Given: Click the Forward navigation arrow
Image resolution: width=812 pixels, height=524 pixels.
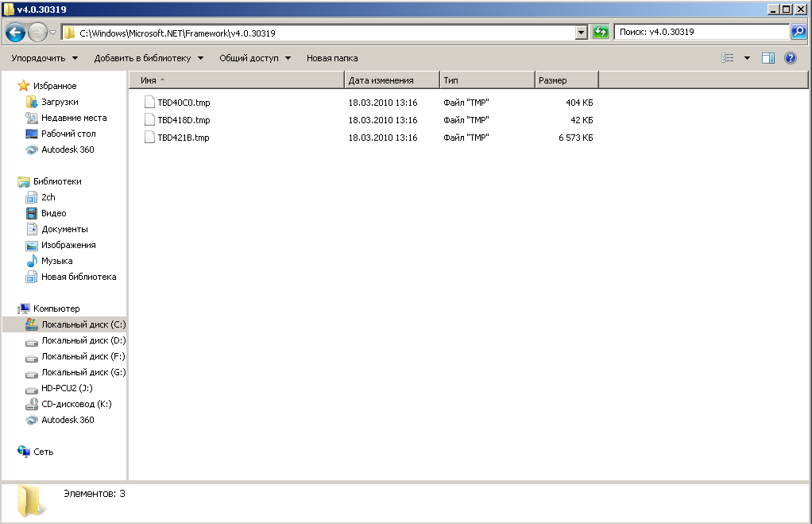Looking at the screenshot, I should [x=37, y=33].
